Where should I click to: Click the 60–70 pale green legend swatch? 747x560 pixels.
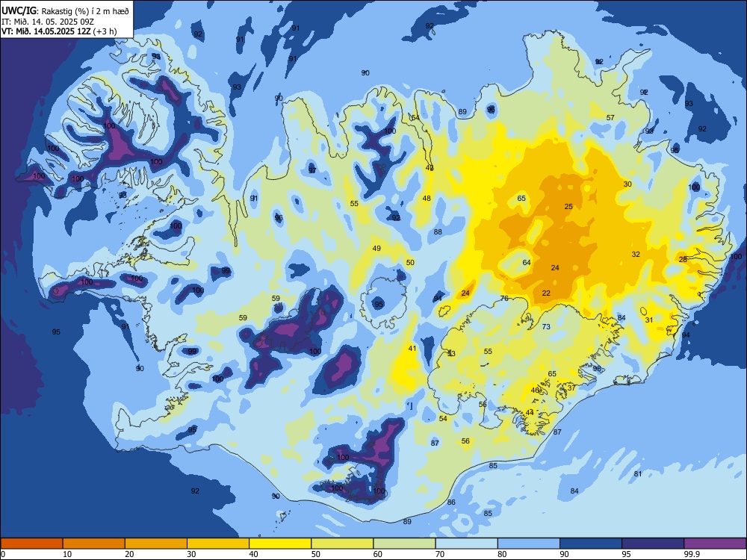(404, 544)
